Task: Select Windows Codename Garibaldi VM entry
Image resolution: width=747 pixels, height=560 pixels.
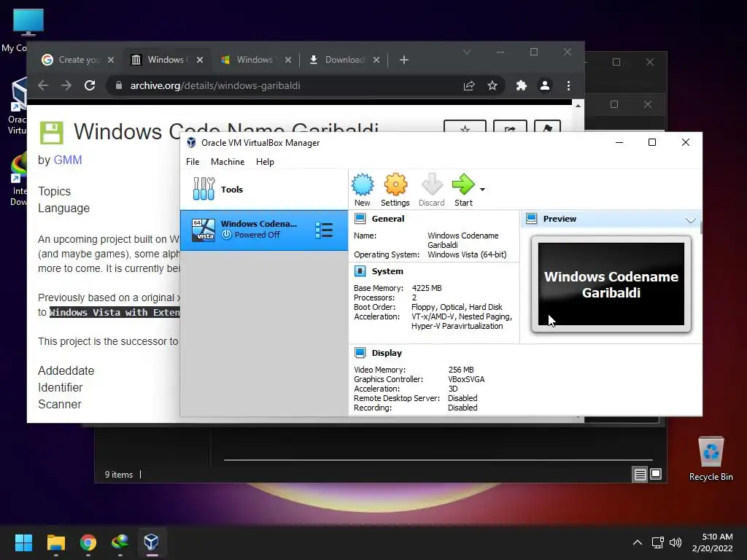Action: 264,230
